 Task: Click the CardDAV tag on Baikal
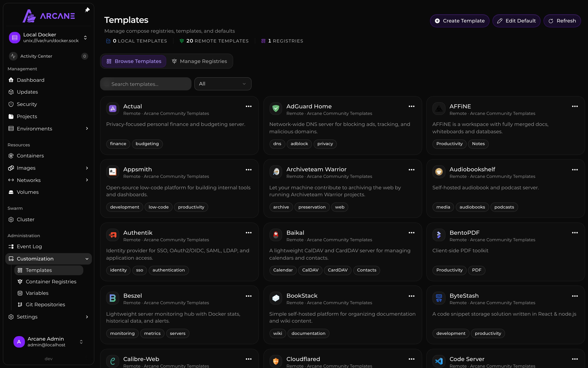coord(337,270)
